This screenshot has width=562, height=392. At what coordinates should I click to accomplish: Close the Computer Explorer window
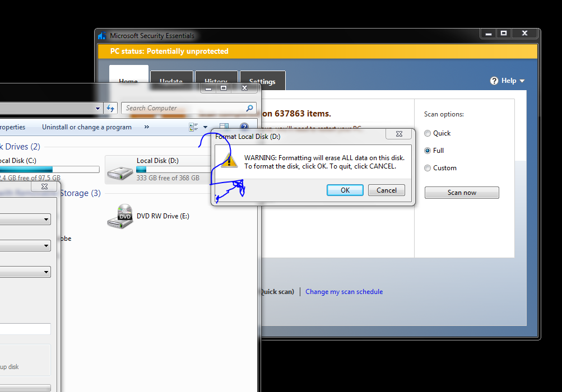pos(244,88)
